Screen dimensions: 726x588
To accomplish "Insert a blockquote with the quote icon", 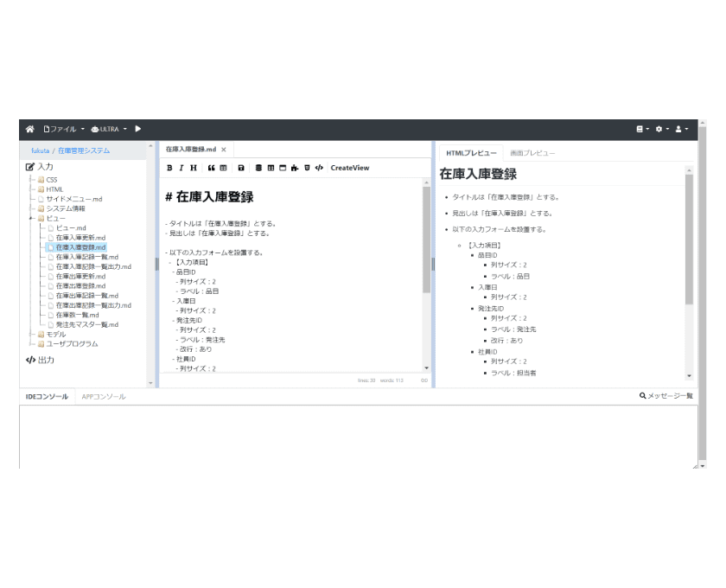I will 211,168.
